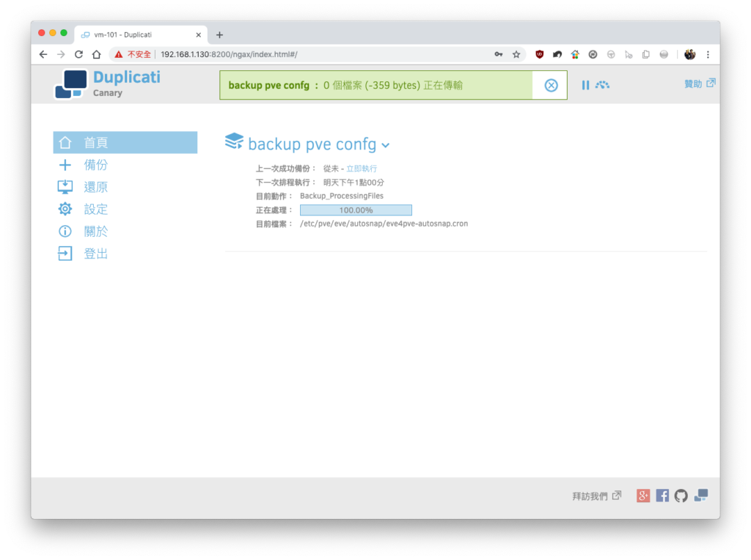This screenshot has height=560, width=751.
Task: Close the vm-101 Duplicati tab
Action: click(x=198, y=35)
